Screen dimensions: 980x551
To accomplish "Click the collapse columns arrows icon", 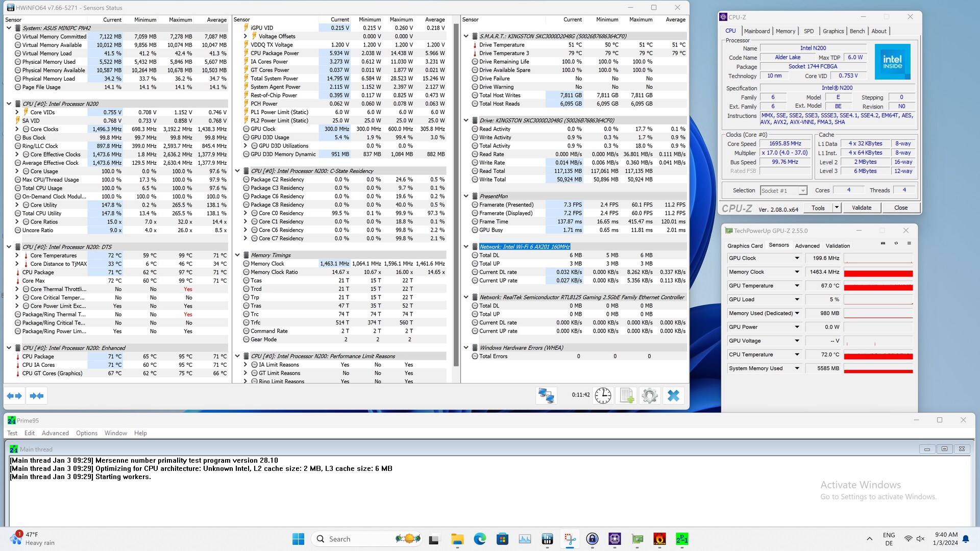I will click(37, 395).
